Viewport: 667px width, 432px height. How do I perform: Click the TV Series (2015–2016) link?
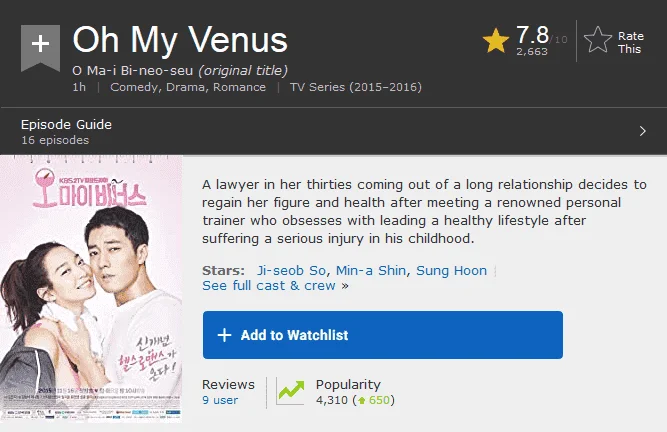click(x=356, y=87)
